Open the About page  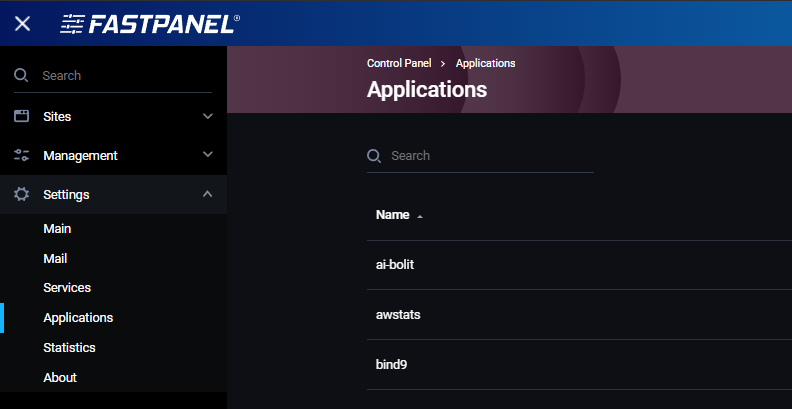(60, 378)
